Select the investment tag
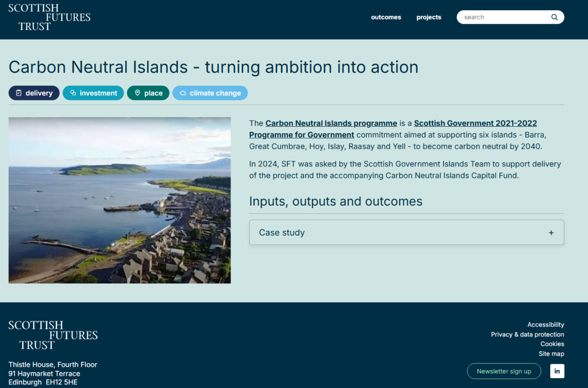 coord(93,93)
